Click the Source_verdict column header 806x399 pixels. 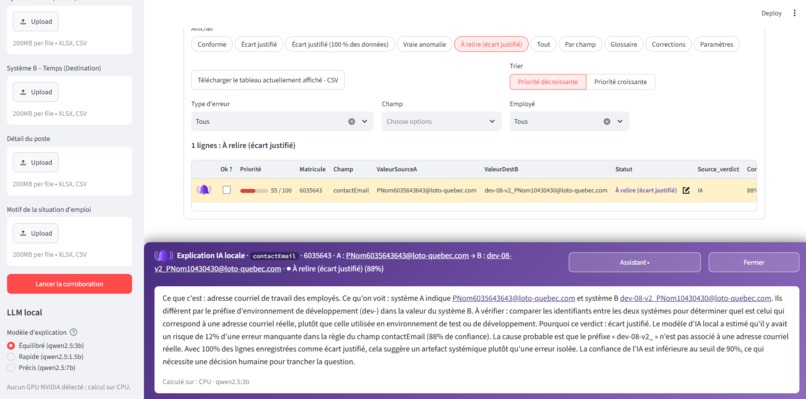click(x=718, y=169)
